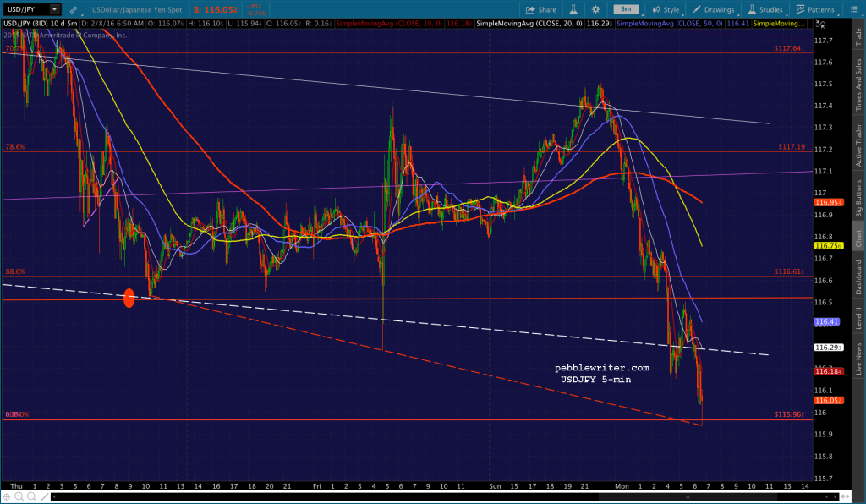
Task: Share the current chart
Action: click(x=540, y=9)
